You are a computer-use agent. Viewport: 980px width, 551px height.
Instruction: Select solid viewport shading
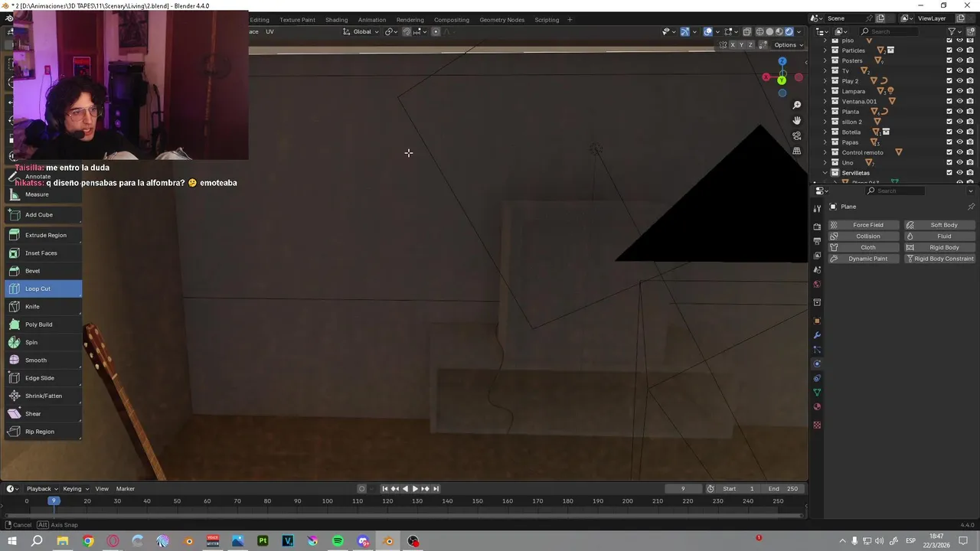coord(769,31)
